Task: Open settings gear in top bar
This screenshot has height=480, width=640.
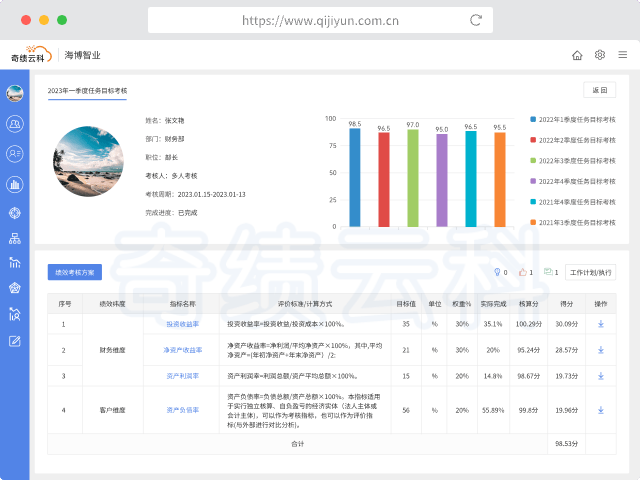Action: pyautogui.click(x=600, y=55)
